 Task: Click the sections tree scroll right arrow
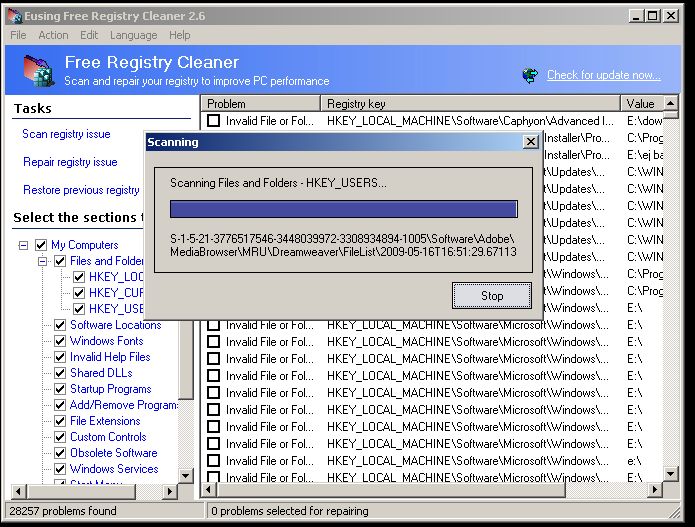[170, 491]
